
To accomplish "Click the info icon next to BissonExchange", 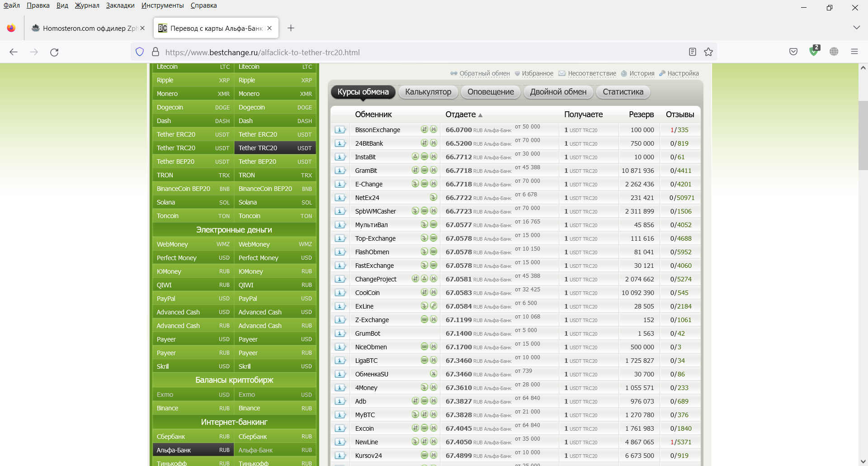I will coord(340,130).
